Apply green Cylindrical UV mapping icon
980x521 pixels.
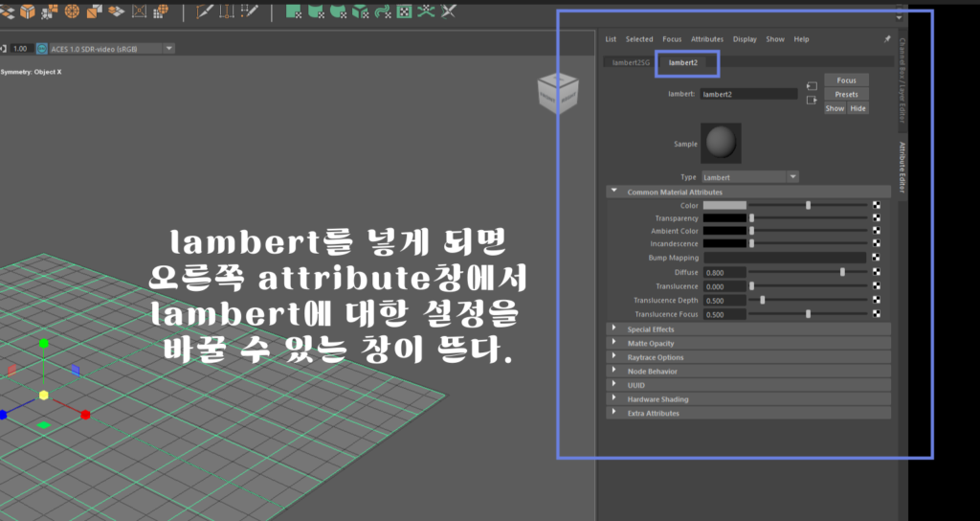point(316,11)
